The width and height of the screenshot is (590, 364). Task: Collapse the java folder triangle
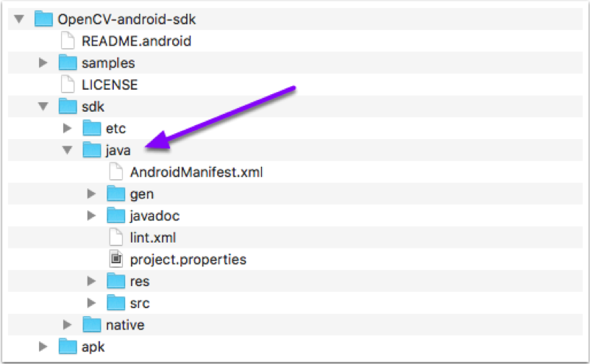coord(68,150)
